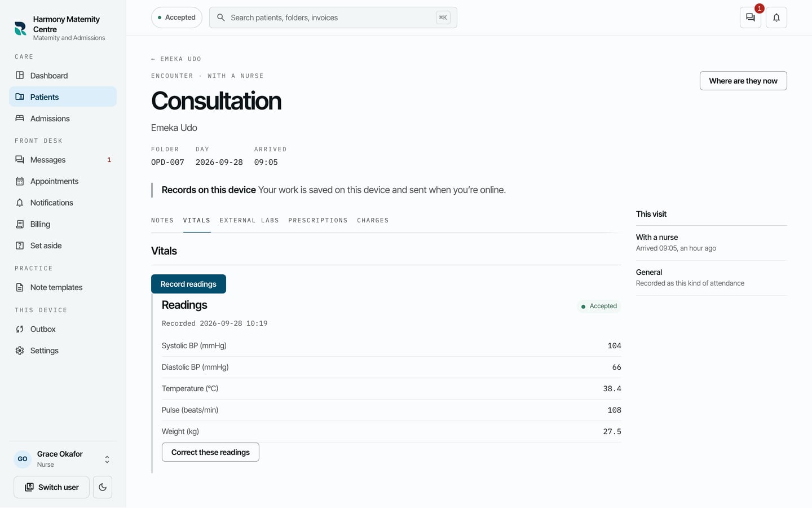
Task: Click the GO user avatar
Action: click(23, 459)
